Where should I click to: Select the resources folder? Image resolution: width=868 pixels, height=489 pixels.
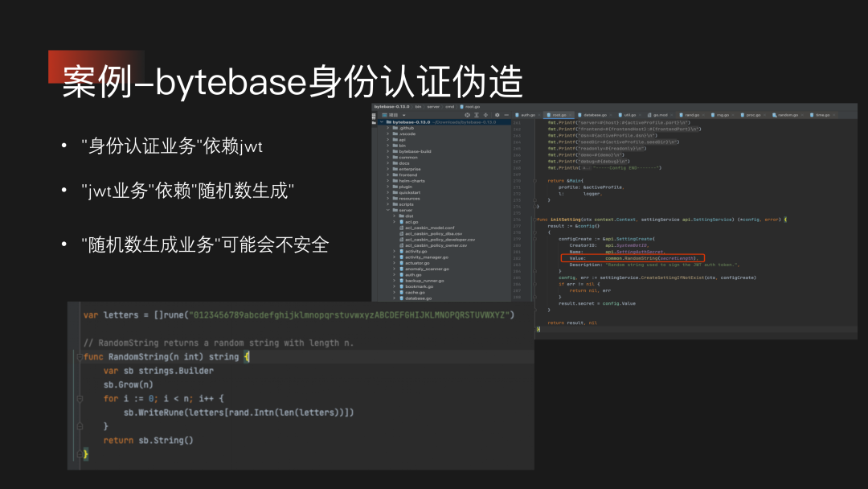pyautogui.click(x=409, y=199)
